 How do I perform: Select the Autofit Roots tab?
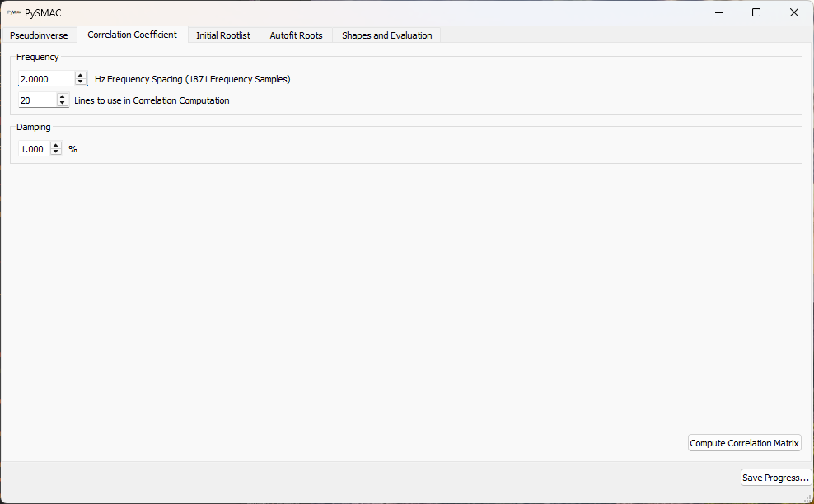point(296,35)
